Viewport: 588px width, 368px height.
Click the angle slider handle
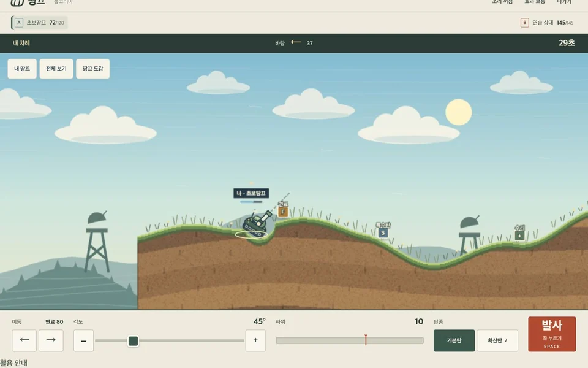(x=133, y=340)
